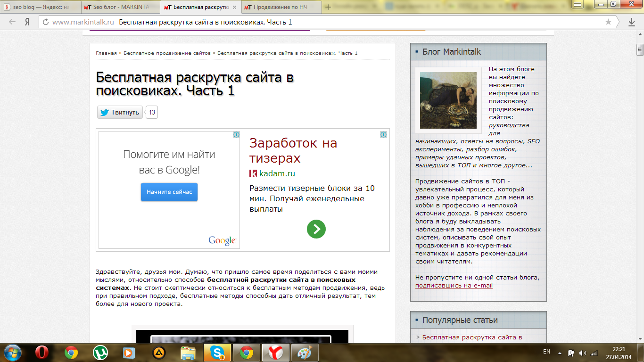Bookmark this page with the star icon
Viewport: 644px width, 362px height.
pos(608,22)
